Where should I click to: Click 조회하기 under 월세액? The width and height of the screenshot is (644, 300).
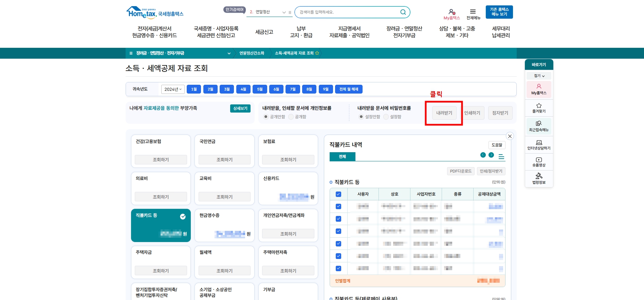(224, 271)
